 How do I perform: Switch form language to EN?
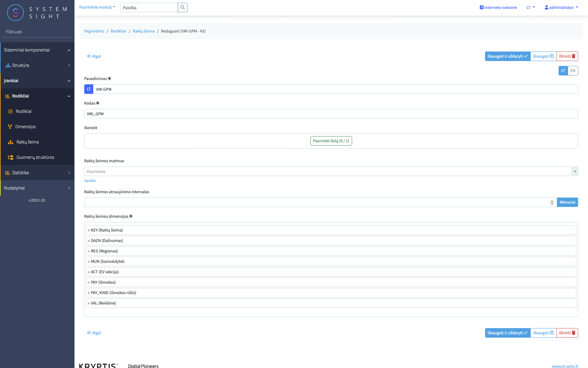coord(573,71)
